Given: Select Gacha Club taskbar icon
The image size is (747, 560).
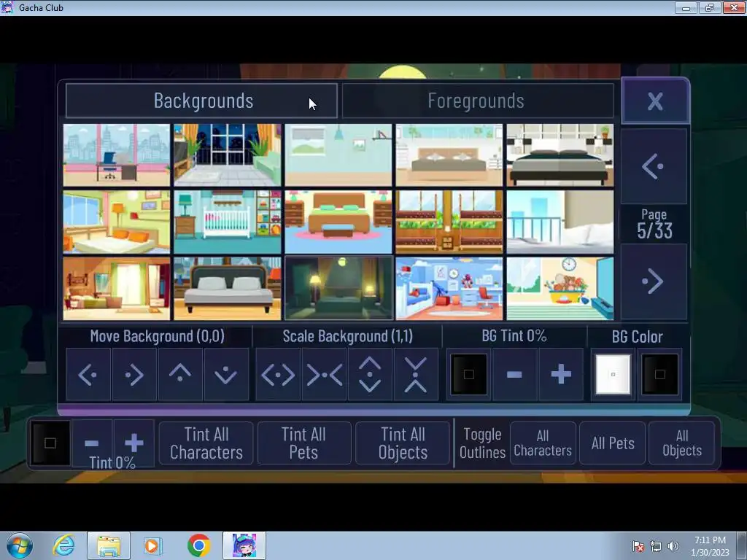Looking at the screenshot, I should [244, 545].
